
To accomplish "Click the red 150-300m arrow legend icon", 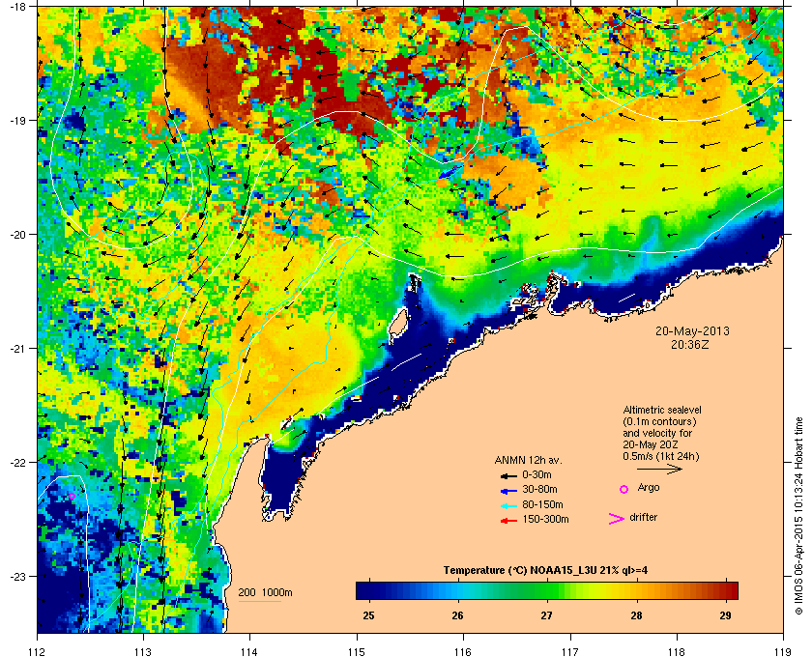I will coord(508,521).
